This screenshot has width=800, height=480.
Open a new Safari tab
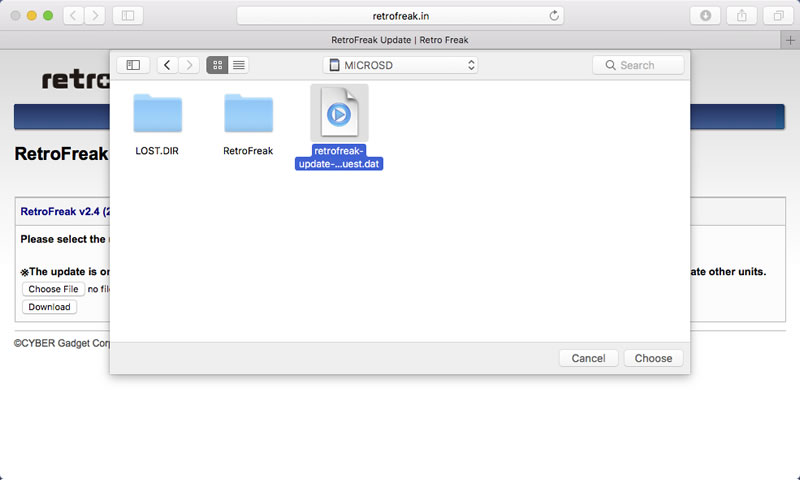(790, 40)
